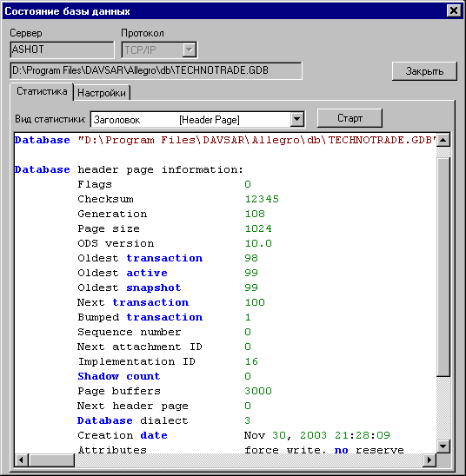This screenshot has height=476, width=466.
Task: Click the database path field TECHNOTRADE.GDB
Action: [156, 70]
